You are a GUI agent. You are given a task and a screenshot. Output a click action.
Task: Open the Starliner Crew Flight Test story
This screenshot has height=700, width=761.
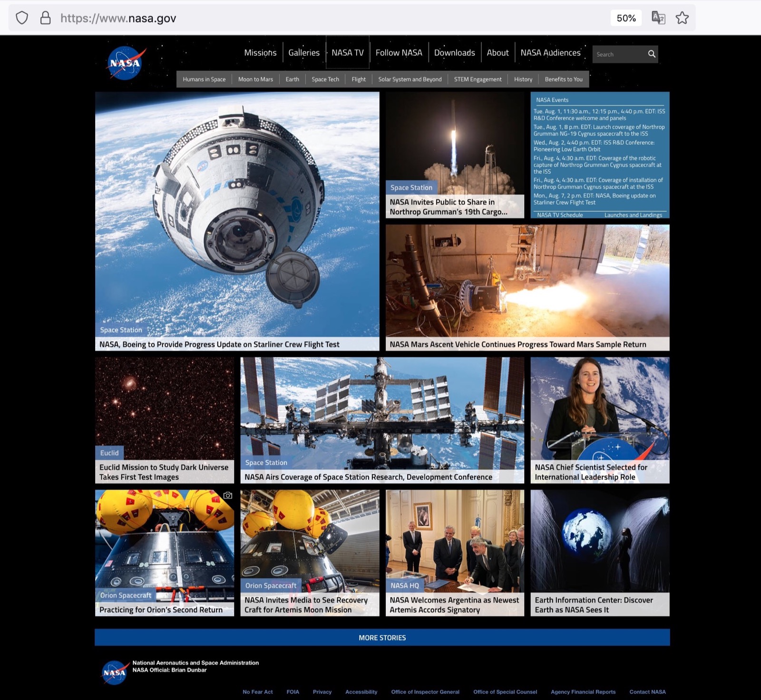[x=219, y=345]
